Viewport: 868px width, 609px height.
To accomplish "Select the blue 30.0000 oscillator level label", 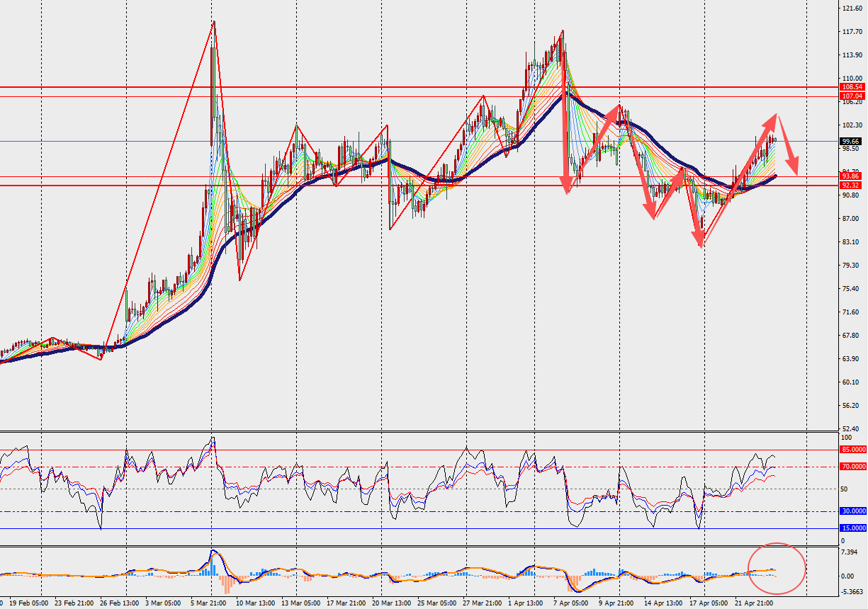I will pos(852,511).
